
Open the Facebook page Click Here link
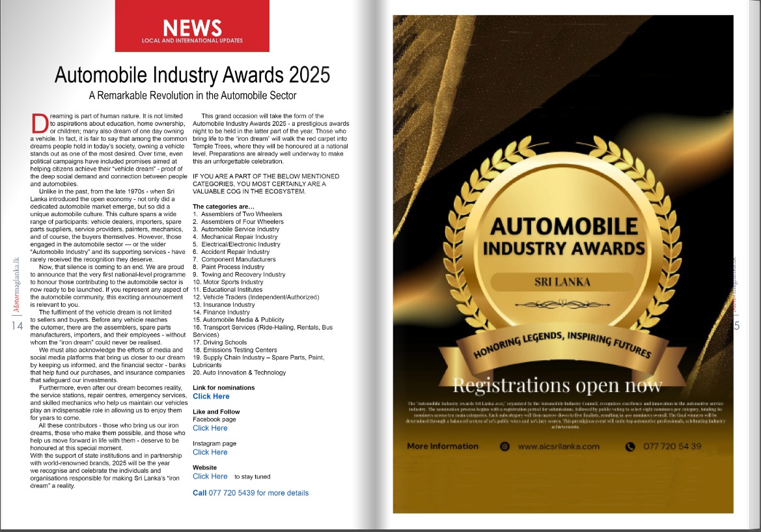coord(210,428)
